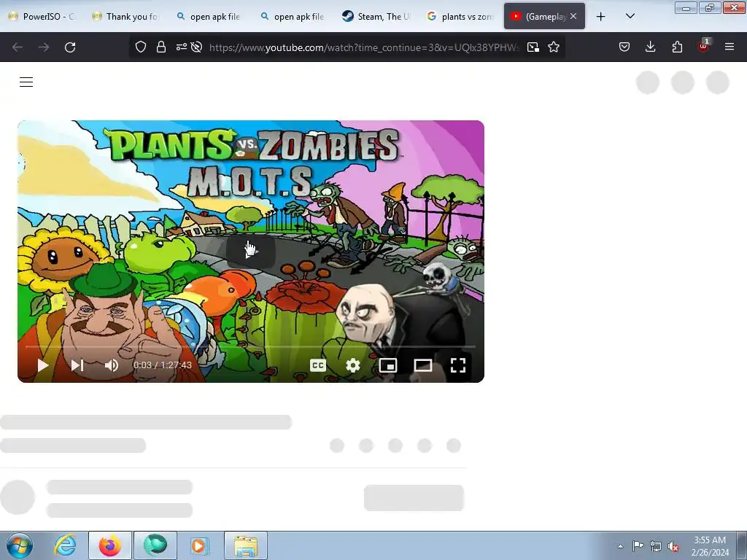Seek on the video progress bar

click(251, 346)
